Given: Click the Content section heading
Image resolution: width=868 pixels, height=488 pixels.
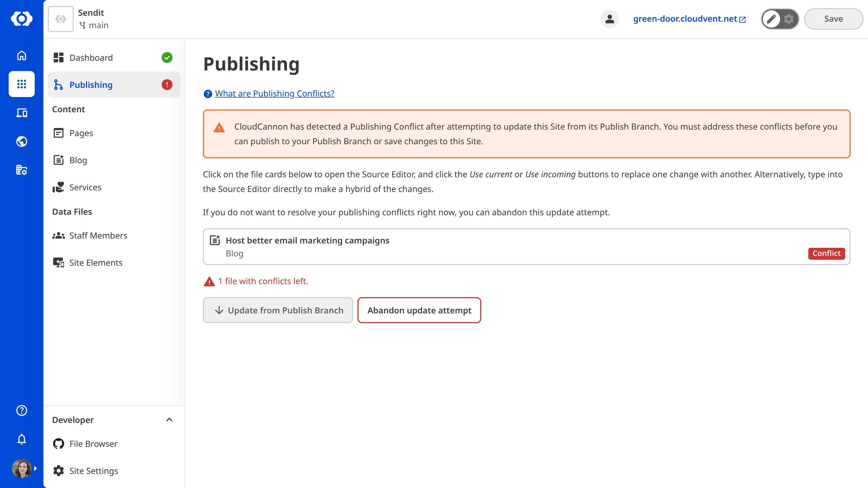Looking at the screenshot, I should click(x=68, y=109).
